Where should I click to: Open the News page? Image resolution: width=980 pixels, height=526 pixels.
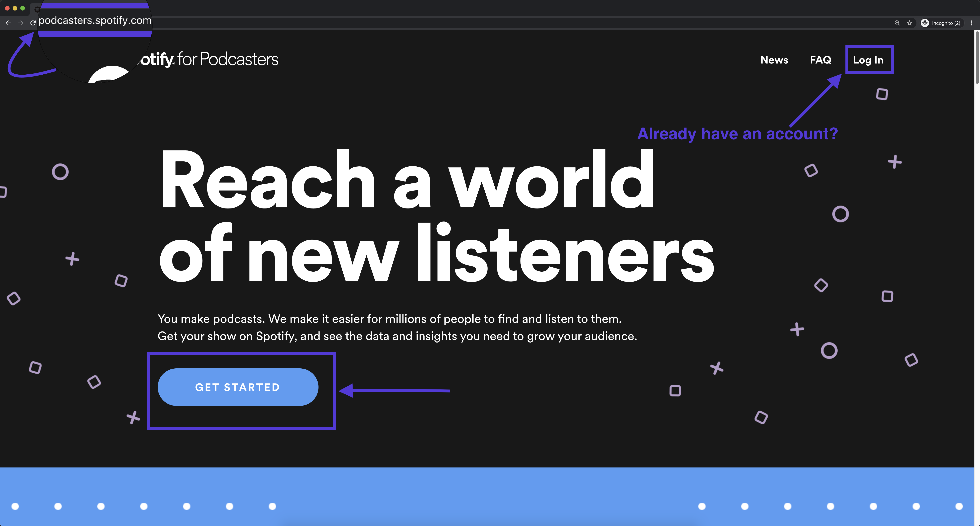774,60
